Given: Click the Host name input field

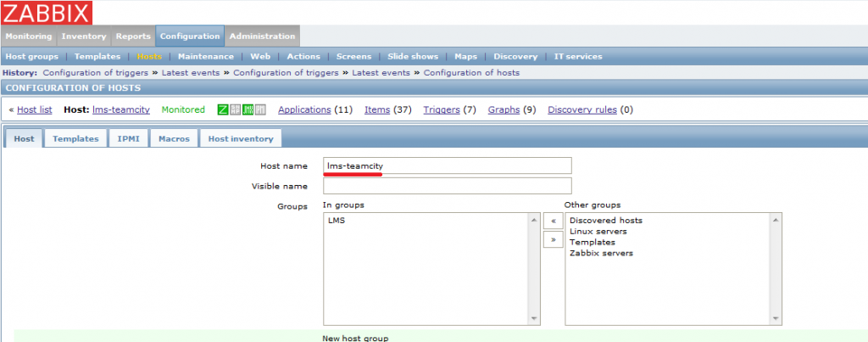Looking at the screenshot, I should pyautogui.click(x=448, y=165).
